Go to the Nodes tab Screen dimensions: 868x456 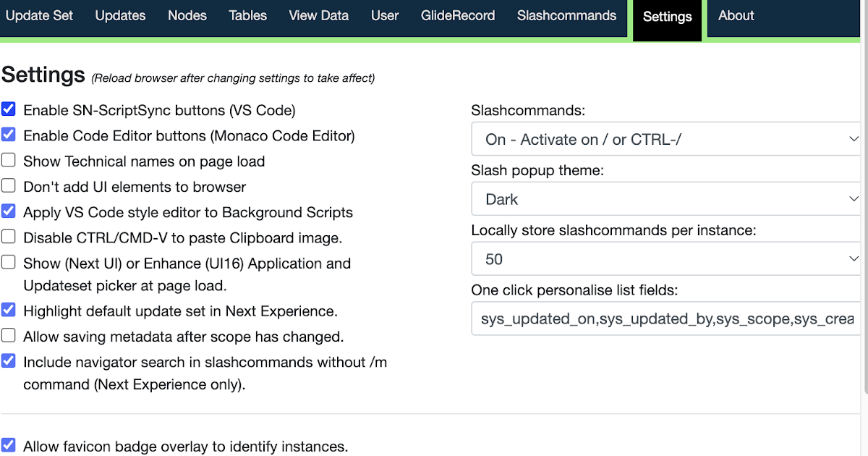coord(187,15)
